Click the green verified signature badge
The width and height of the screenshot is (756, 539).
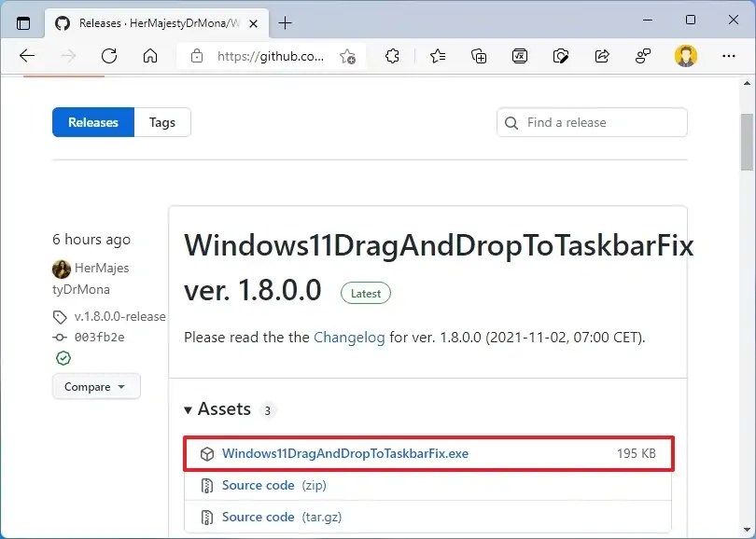tap(63, 358)
